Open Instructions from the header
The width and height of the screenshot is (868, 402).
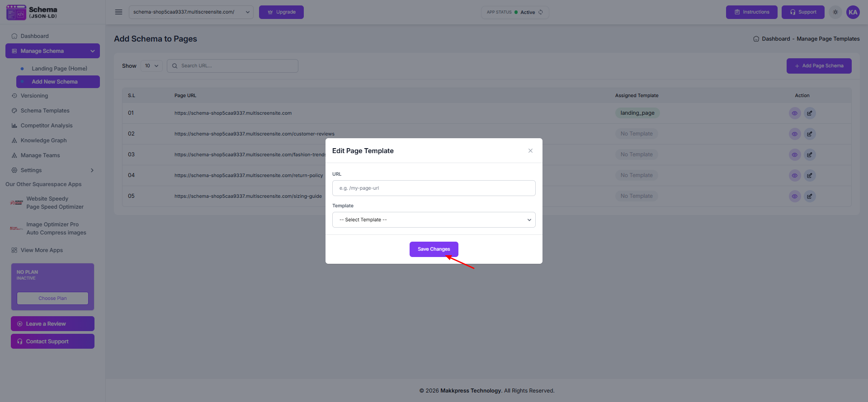tap(751, 12)
